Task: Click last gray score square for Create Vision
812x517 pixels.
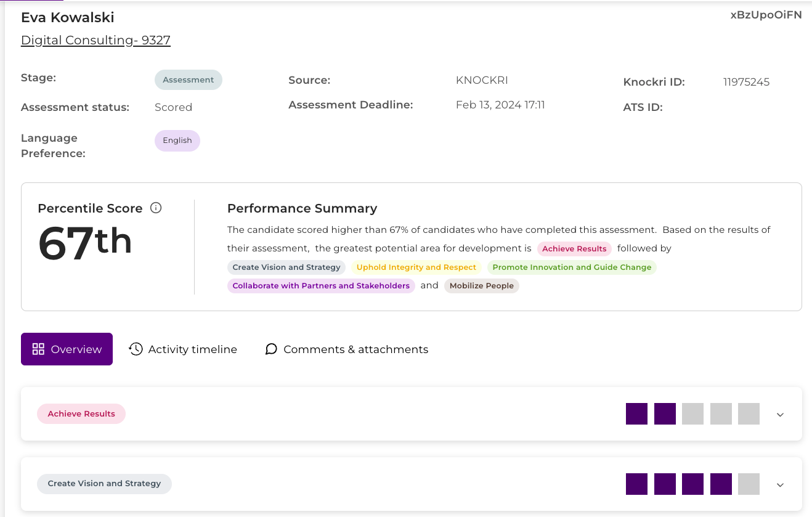Action: point(749,484)
